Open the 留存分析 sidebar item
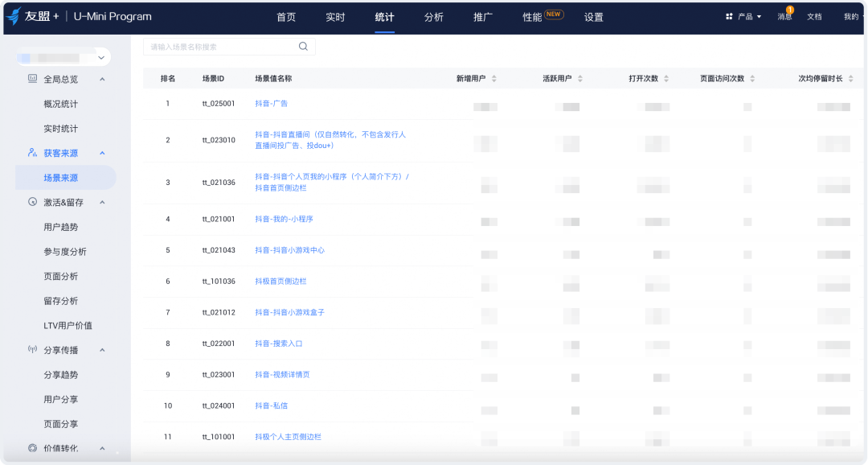The width and height of the screenshot is (868, 465). tap(61, 301)
